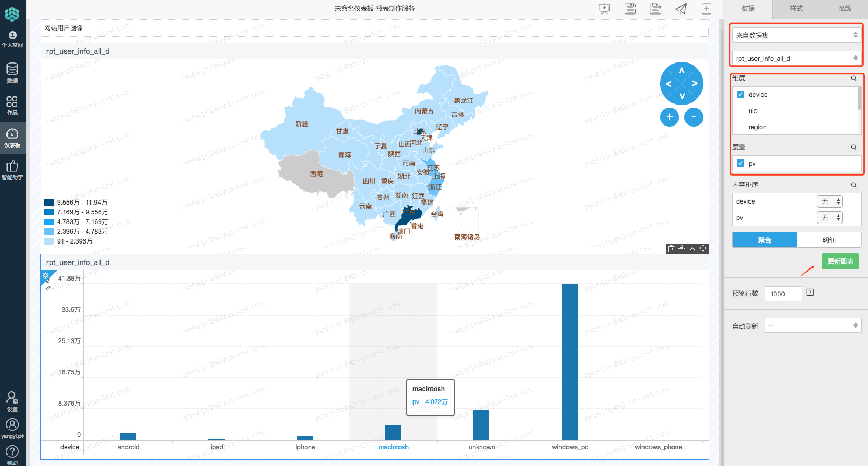The width and height of the screenshot is (868, 466).
Task: Click the map chart title rpt_user_info_all_d
Action: [x=78, y=51]
